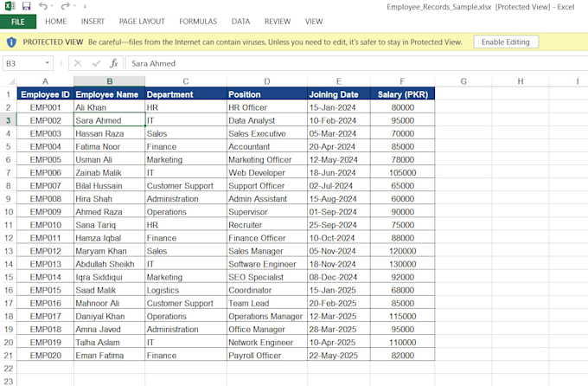Select cell containing Supervisor
Viewport: 588px width, 386px height.
[x=267, y=212]
